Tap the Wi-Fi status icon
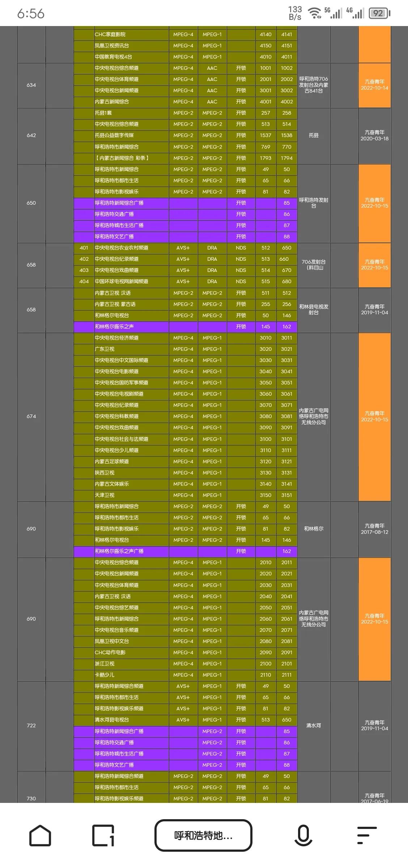Viewport: 408px width, 868px height. click(x=314, y=13)
